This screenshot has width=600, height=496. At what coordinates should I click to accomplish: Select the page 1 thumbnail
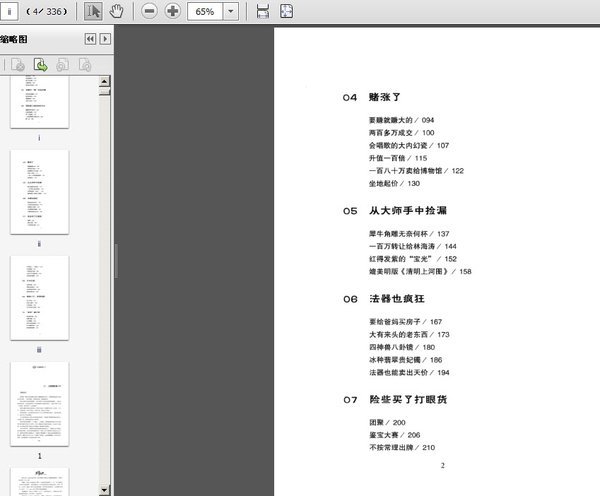click(40, 404)
